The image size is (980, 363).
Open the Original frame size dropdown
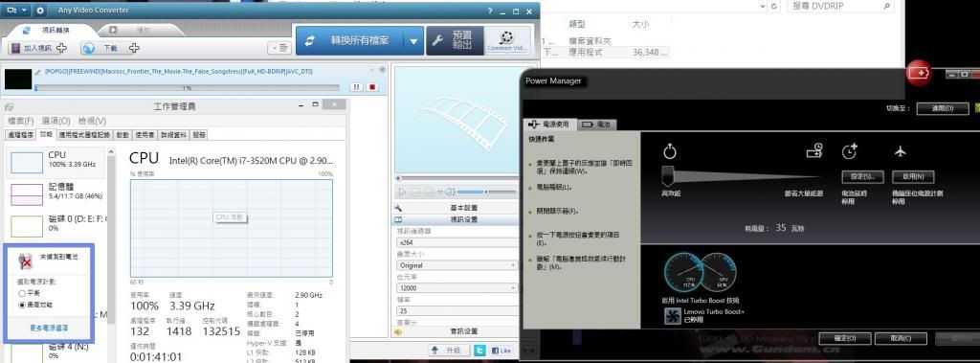click(457, 265)
